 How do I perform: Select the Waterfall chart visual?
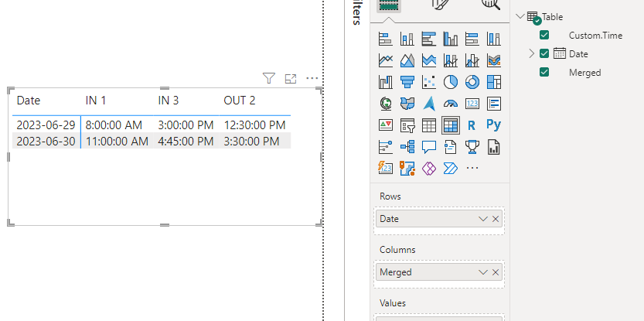click(385, 82)
